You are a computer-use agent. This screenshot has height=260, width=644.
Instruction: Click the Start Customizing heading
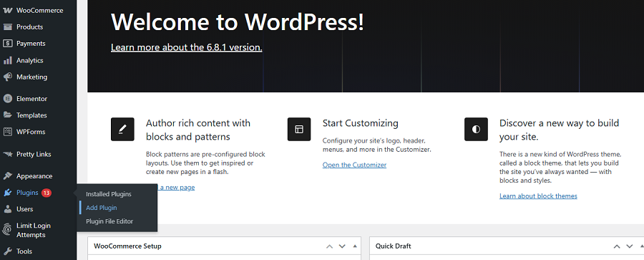click(361, 123)
